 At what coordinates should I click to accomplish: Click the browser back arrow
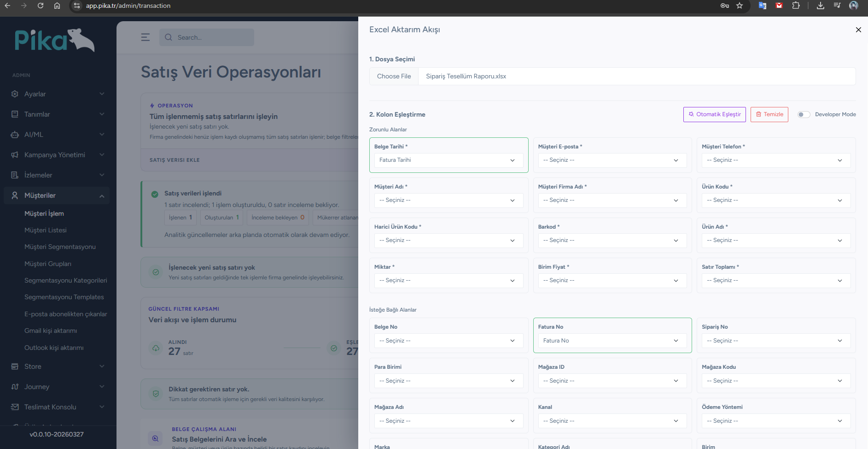tap(7, 6)
